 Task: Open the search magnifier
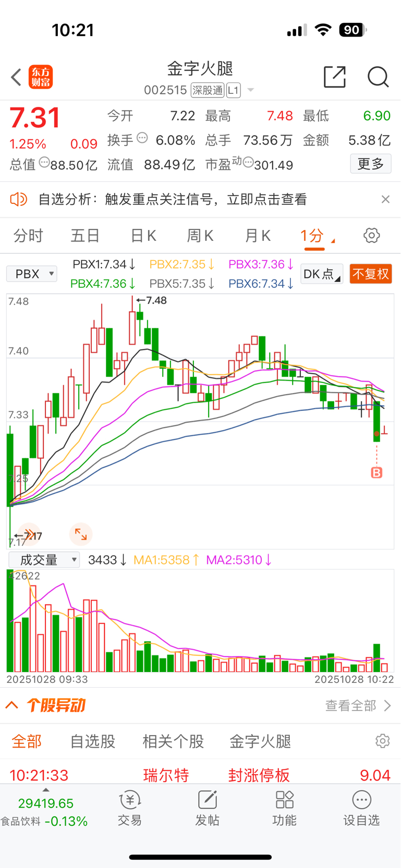point(378,77)
